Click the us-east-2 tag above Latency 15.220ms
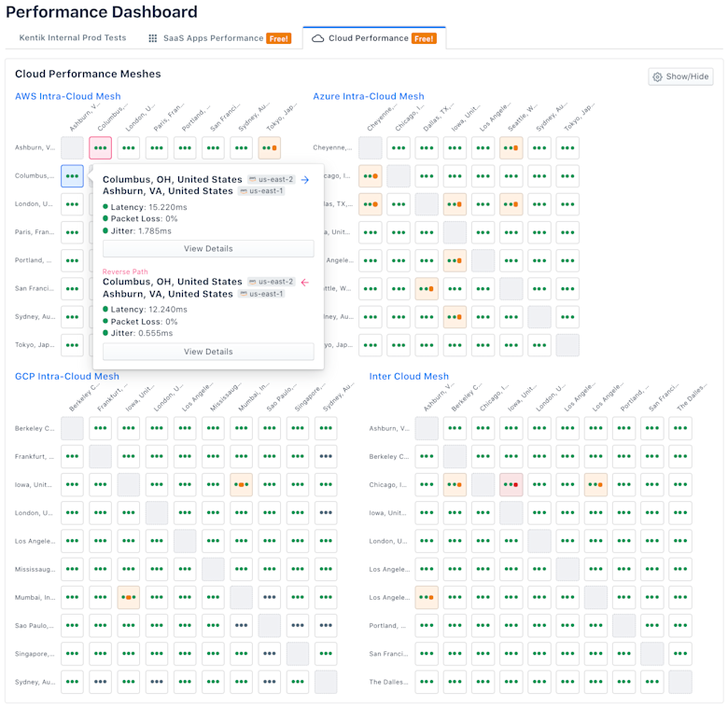728x708 pixels. coord(272,179)
